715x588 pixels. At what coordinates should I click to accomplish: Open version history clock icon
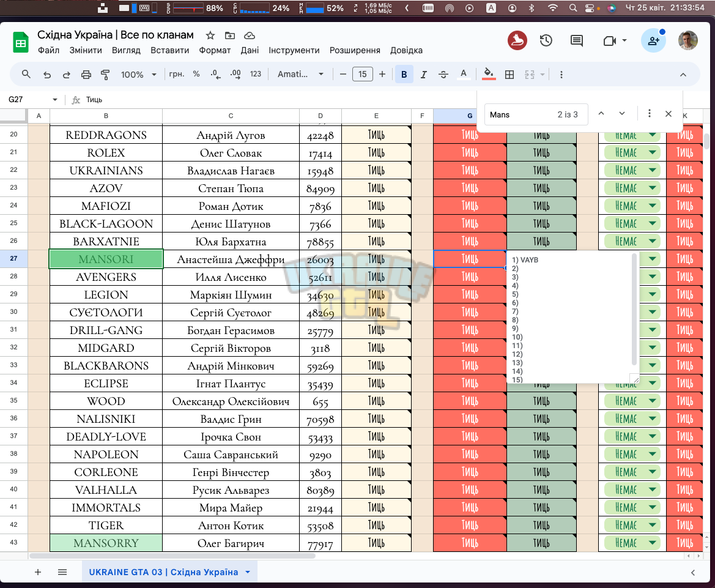(546, 40)
